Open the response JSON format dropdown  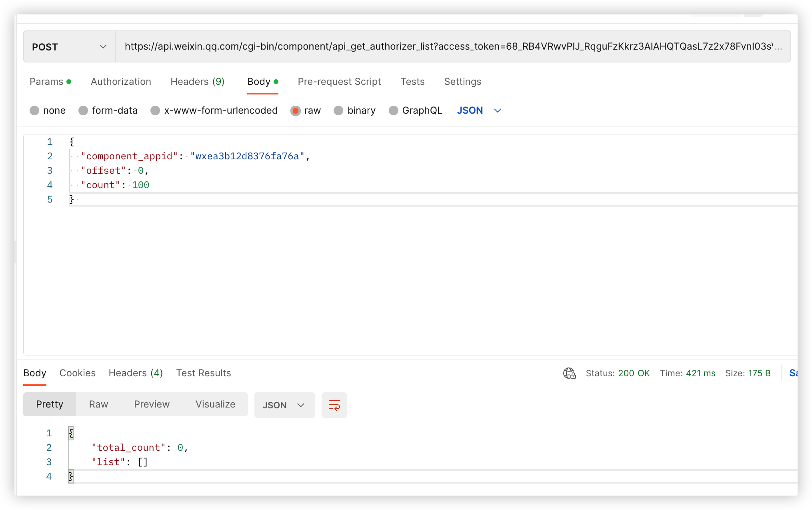(284, 405)
